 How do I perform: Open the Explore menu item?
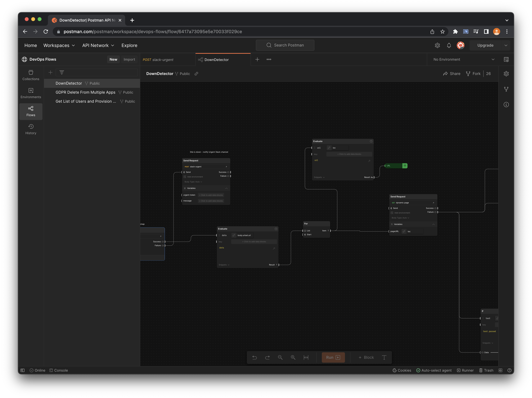click(x=129, y=45)
